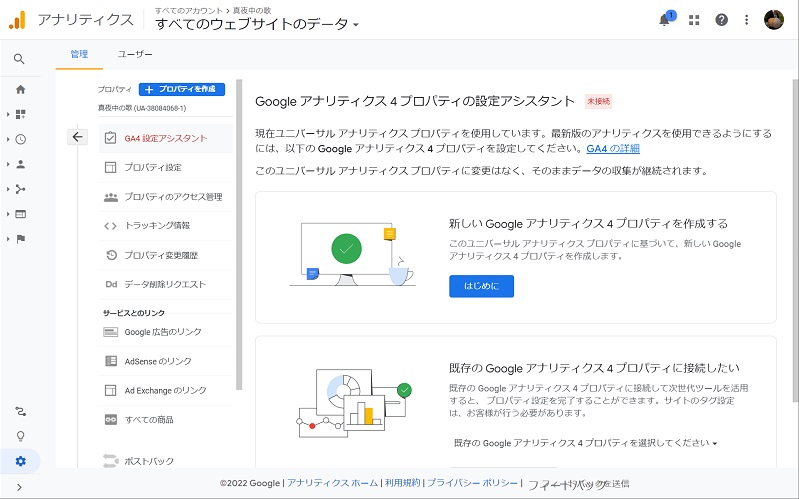Expand the Behavior section arrow
Image resolution: width=799 pixels, height=499 pixels.
(8, 214)
